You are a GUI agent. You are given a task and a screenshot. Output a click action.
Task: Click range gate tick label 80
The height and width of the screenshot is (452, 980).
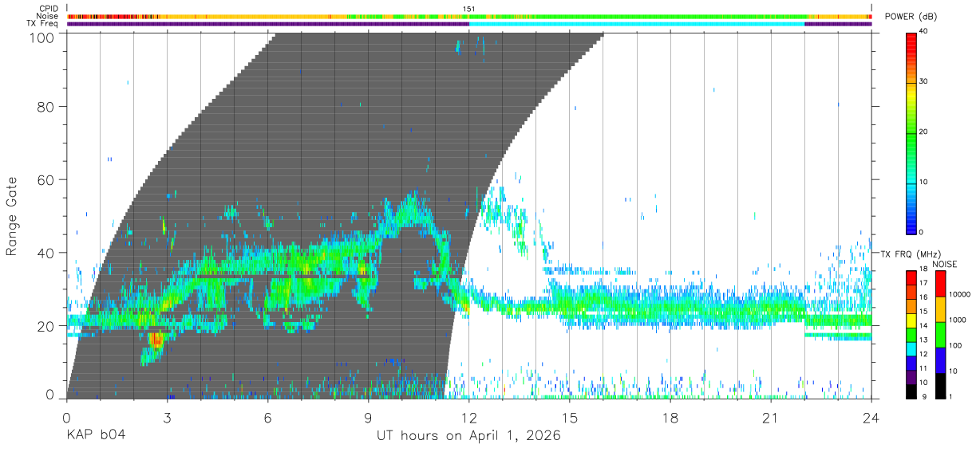pyautogui.click(x=46, y=106)
